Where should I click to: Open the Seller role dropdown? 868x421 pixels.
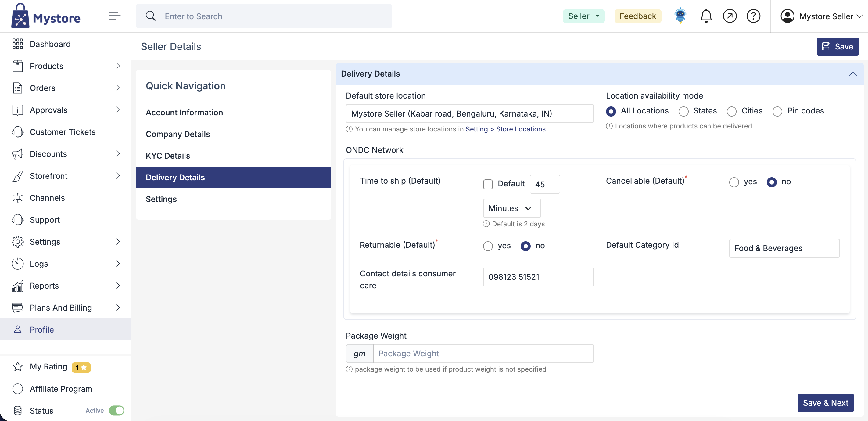[583, 16]
